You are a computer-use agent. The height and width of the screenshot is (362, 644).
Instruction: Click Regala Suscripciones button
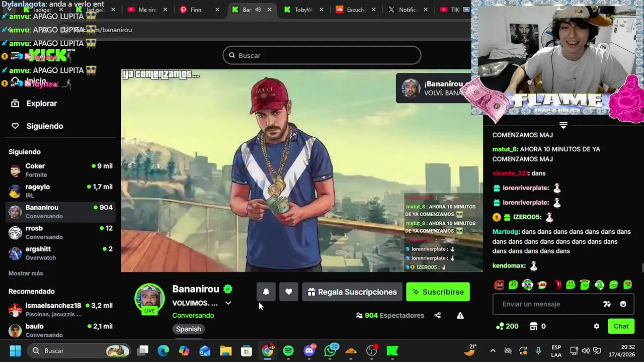point(352,292)
